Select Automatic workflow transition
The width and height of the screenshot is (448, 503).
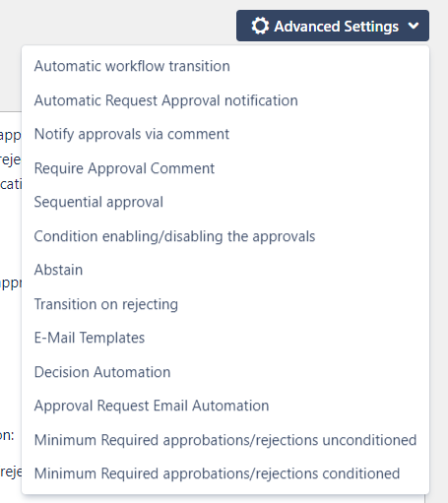(225, 66)
